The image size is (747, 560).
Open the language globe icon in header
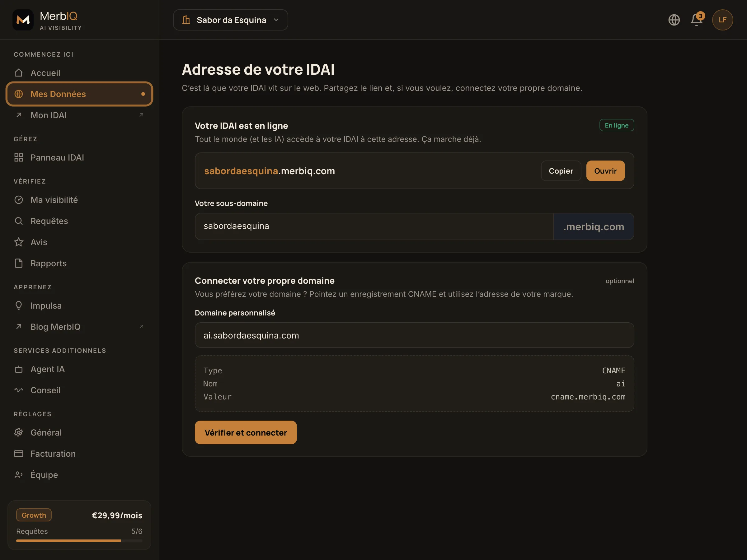pyautogui.click(x=674, y=20)
